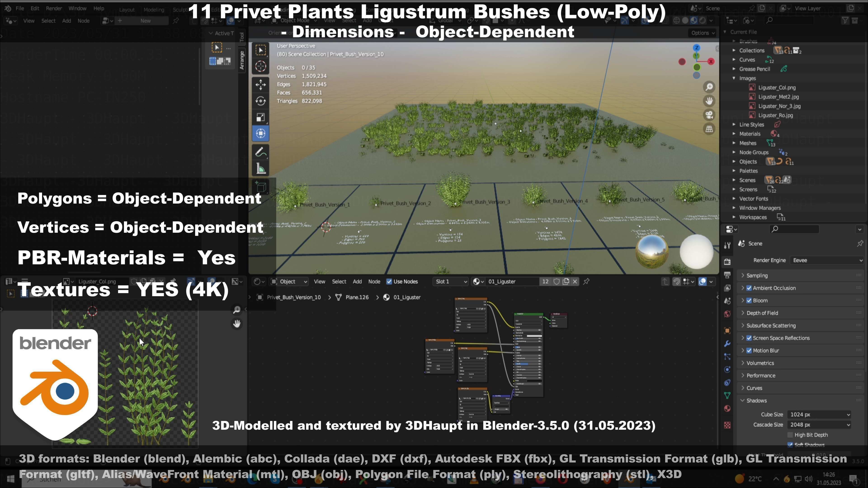Duplicate material with the new-copy icon
The image size is (868, 488).
click(566, 282)
